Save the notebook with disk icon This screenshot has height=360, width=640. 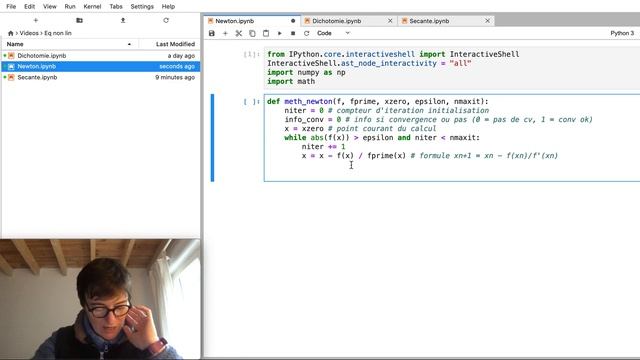click(x=211, y=33)
